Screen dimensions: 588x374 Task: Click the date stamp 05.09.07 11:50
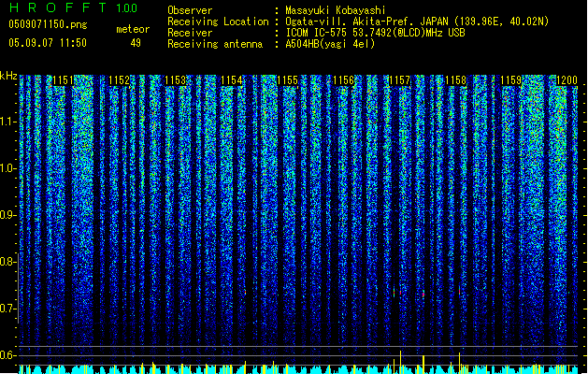pos(48,43)
